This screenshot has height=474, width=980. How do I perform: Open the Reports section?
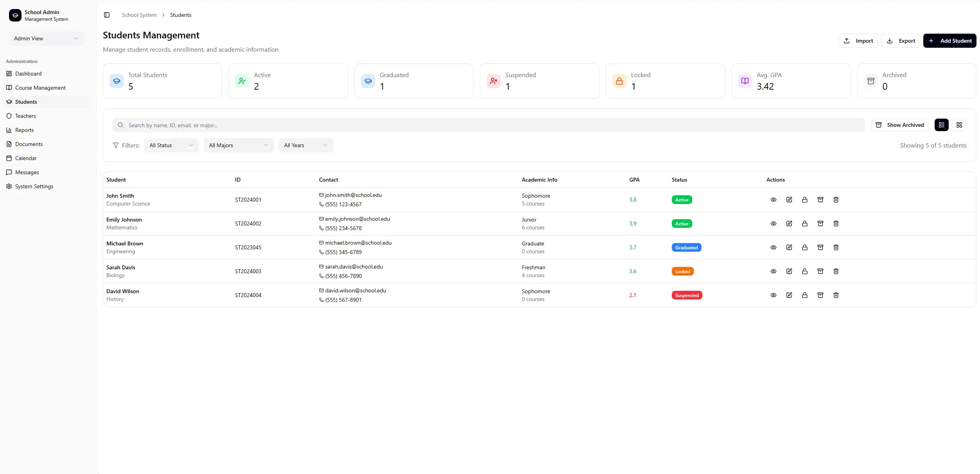click(x=23, y=130)
